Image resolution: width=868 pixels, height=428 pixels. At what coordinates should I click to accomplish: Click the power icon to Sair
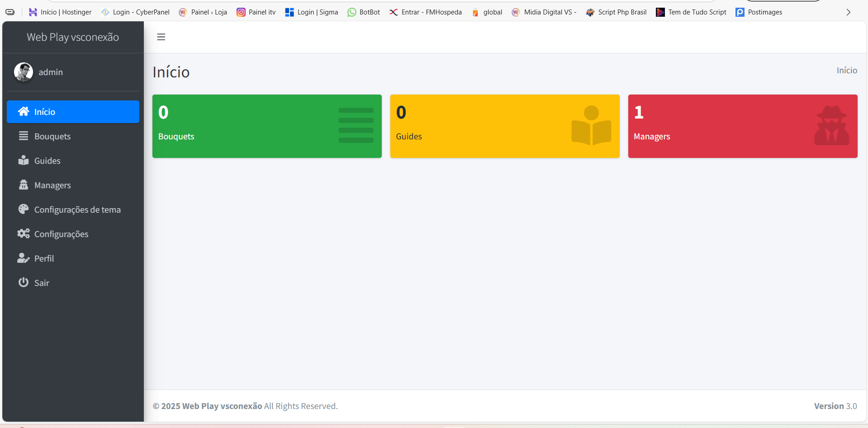tap(24, 283)
